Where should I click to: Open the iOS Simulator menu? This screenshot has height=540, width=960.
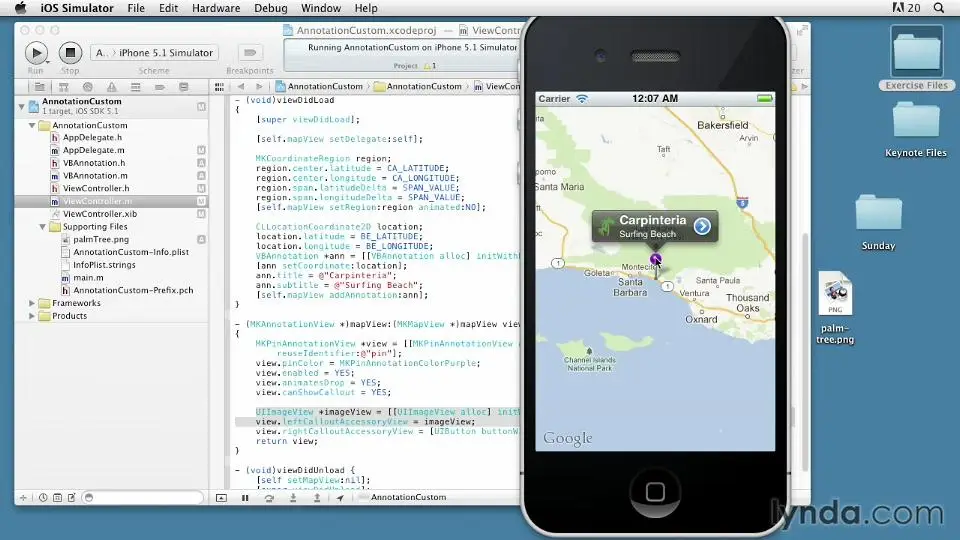(77, 8)
